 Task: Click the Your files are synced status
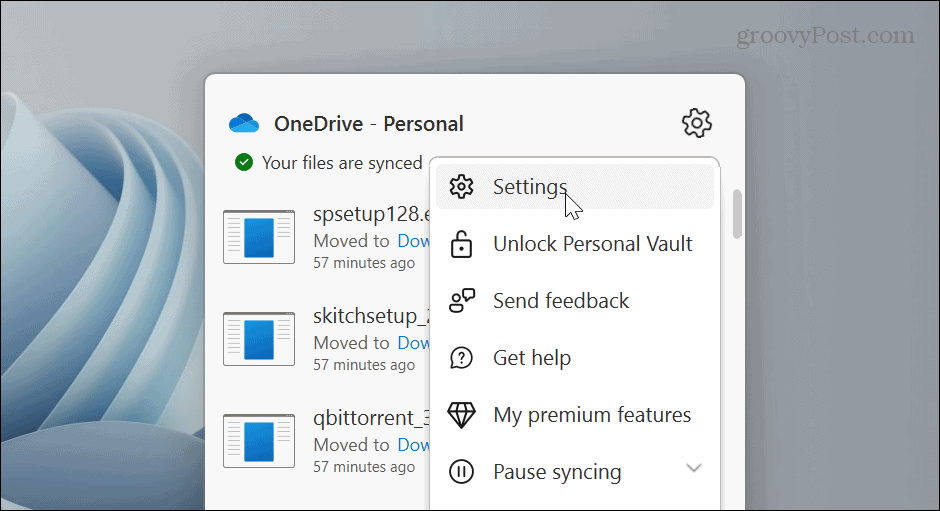tap(342, 163)
